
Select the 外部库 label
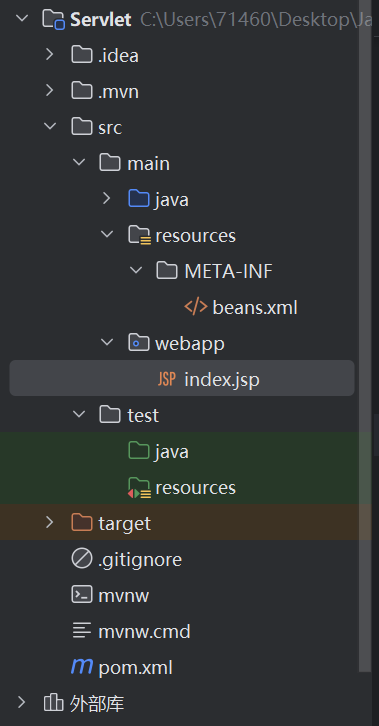tap(97, 704)
